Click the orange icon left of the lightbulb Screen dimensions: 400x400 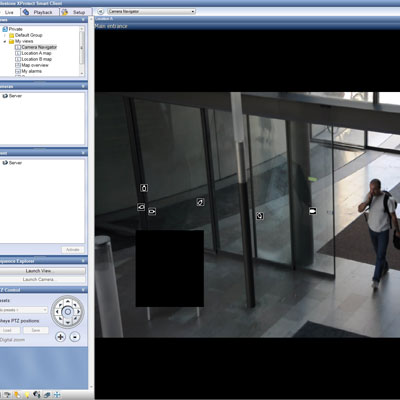pyautogui.click(x=17, y=395)
